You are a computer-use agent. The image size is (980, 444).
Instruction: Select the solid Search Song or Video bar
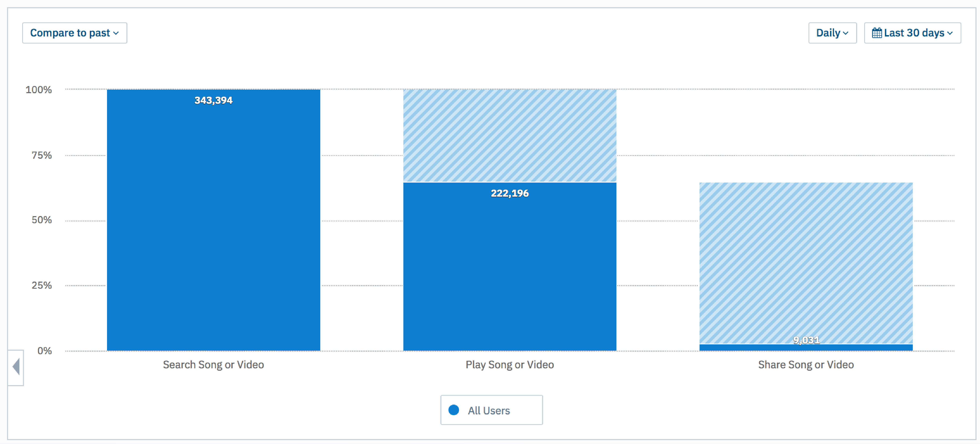point(213,228)
